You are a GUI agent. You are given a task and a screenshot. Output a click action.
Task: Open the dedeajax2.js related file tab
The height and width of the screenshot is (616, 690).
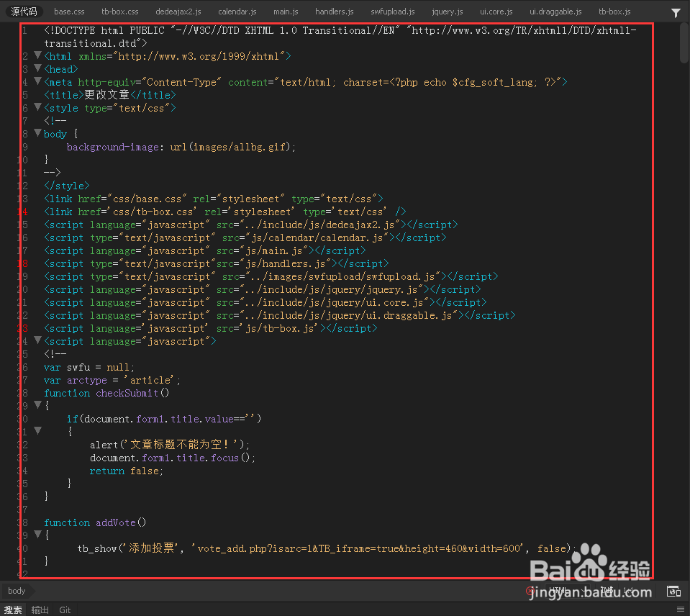pyautogui.click(x=178, y=12)
